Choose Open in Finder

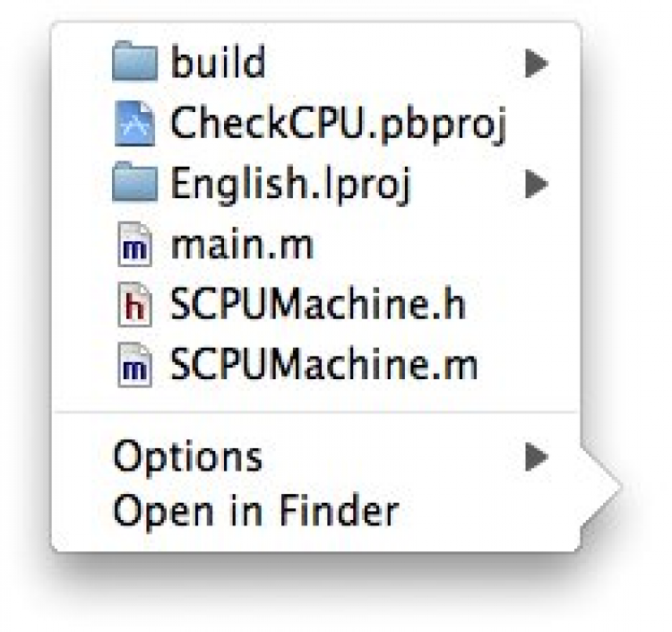point(254,512)
